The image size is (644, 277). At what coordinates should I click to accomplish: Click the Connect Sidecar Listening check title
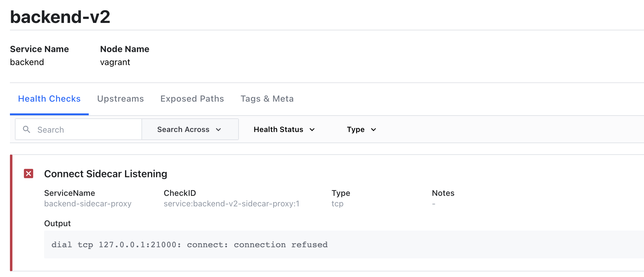click(x=106, y=174)
